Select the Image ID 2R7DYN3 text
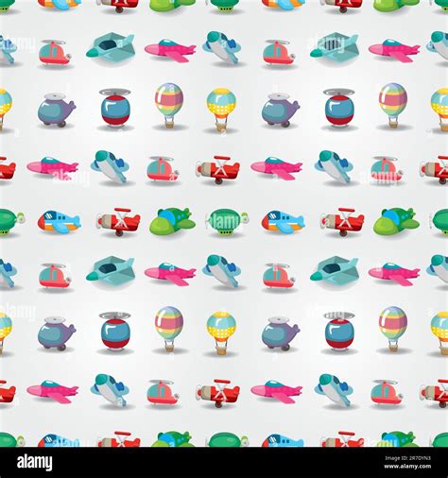 (x=407, y=458)
